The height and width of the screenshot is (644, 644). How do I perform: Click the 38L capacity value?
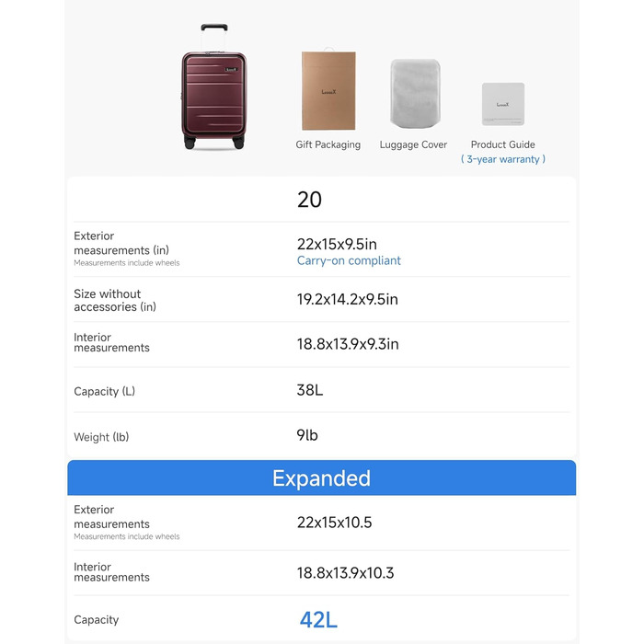tap(310, 390)
